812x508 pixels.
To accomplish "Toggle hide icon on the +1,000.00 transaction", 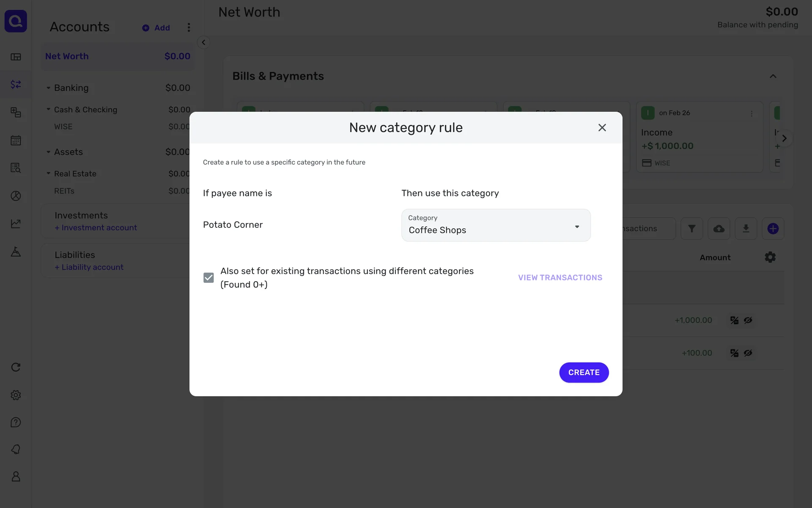I will point(748,320).
